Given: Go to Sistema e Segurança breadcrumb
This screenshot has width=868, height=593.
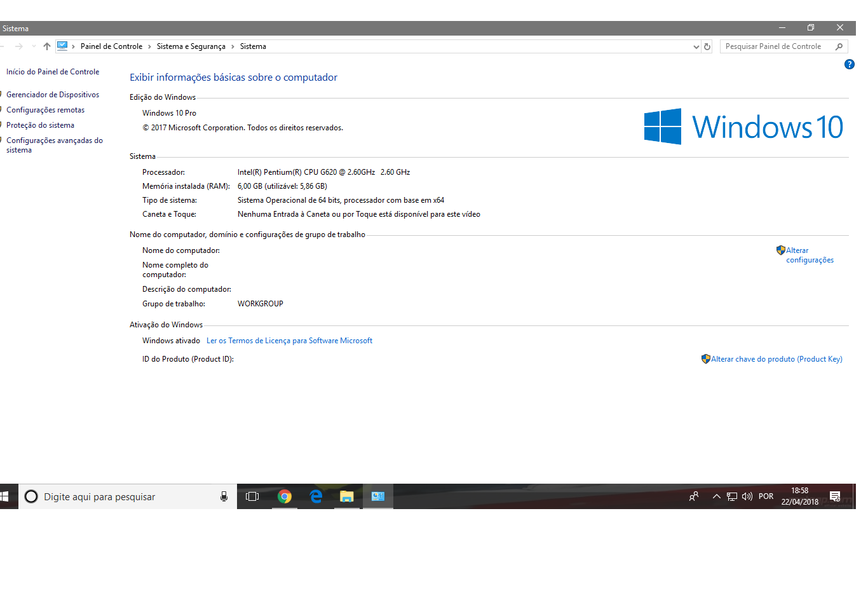Looking at the screenshot, I should pyautogui.click(x=191, y=46).
